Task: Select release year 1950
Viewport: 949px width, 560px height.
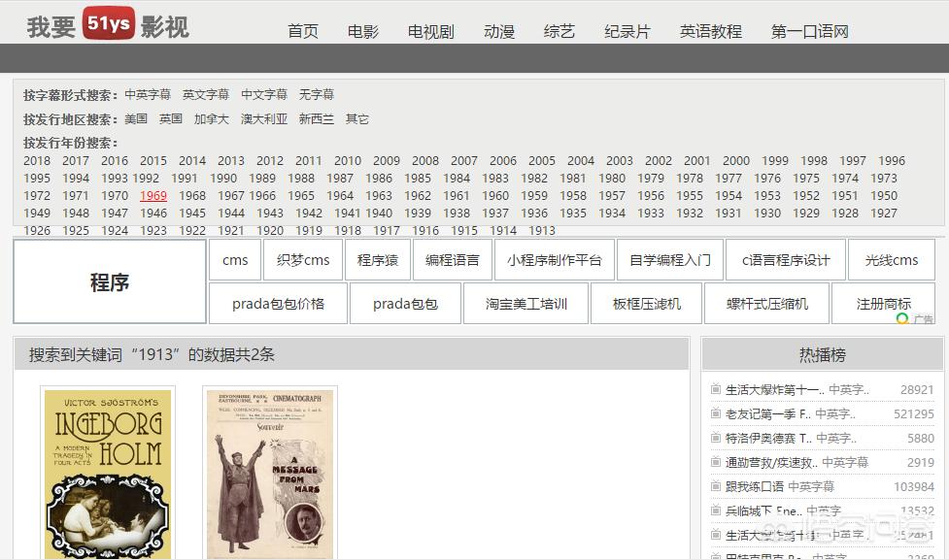Action: (x=884, y=196)
